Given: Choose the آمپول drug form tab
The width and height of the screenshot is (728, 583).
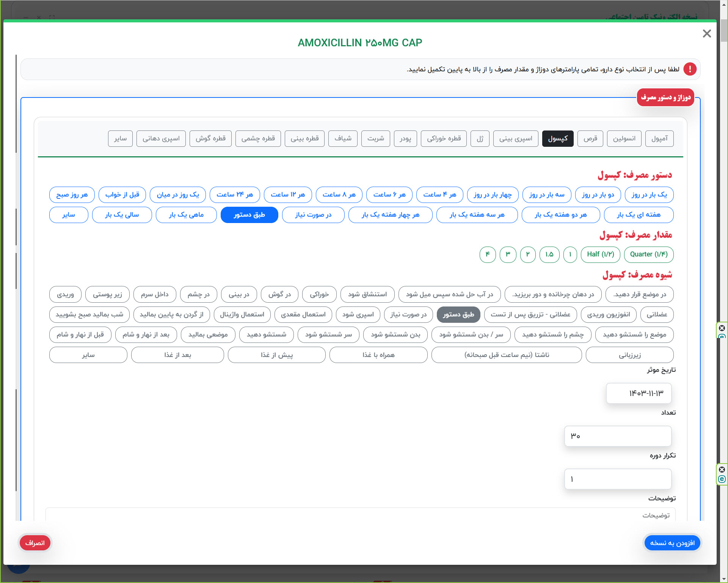Looking at the screenshot, I should tap(659, 138).
